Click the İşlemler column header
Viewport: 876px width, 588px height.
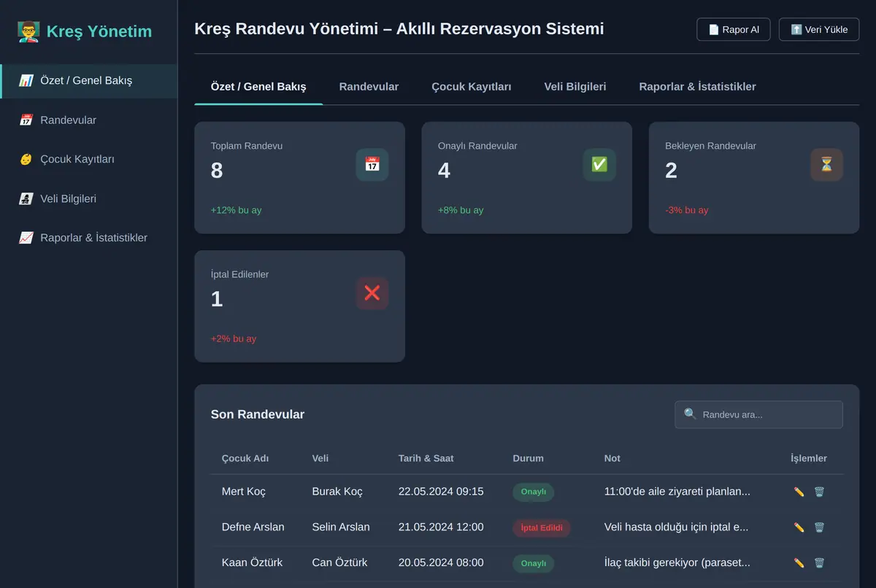[809, 458]
